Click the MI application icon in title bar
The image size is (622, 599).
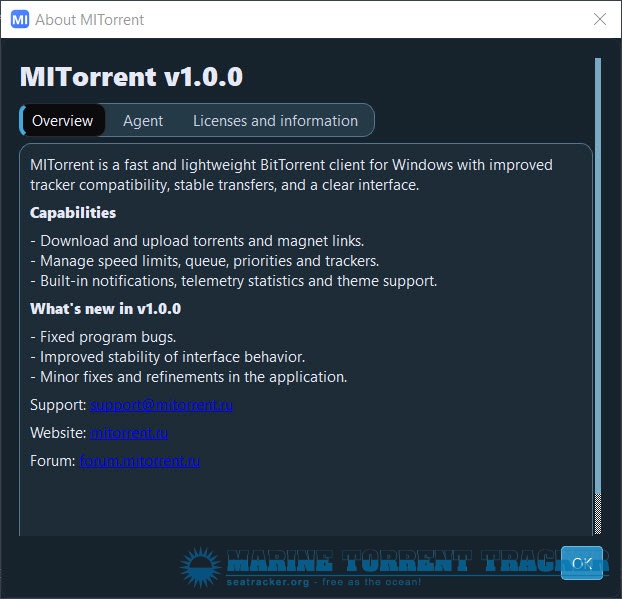20,19
